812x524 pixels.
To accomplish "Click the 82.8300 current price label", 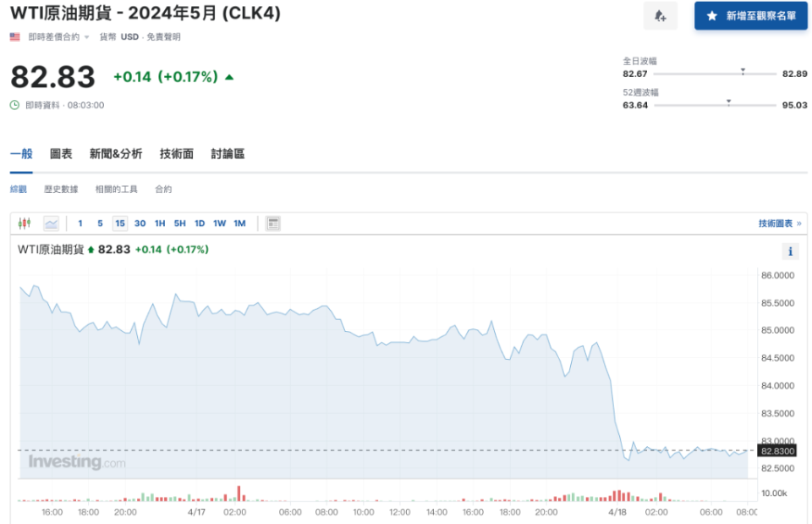I will [x=777, y=451].
